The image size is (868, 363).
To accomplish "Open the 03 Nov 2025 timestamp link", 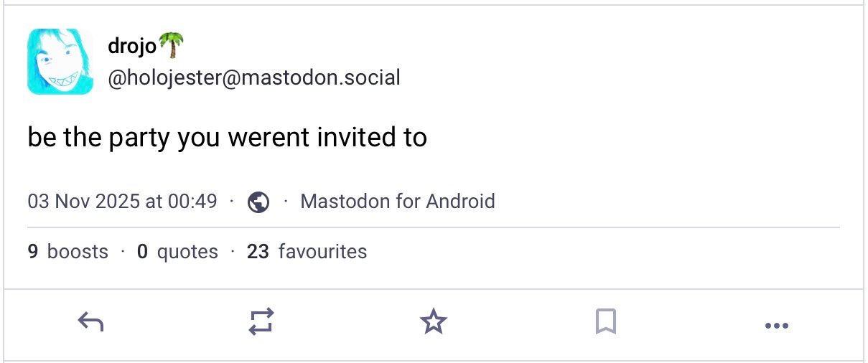I will [x=122, y=202].
